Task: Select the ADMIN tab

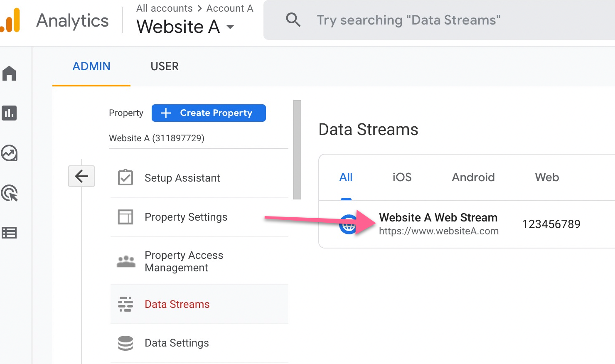Action: (91, 66)
